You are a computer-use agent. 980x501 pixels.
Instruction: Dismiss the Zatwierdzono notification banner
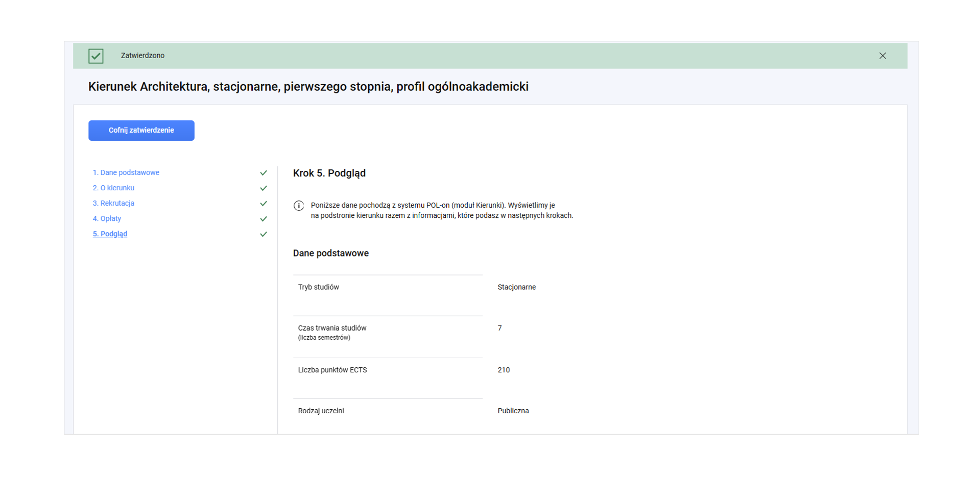point(882,56)
